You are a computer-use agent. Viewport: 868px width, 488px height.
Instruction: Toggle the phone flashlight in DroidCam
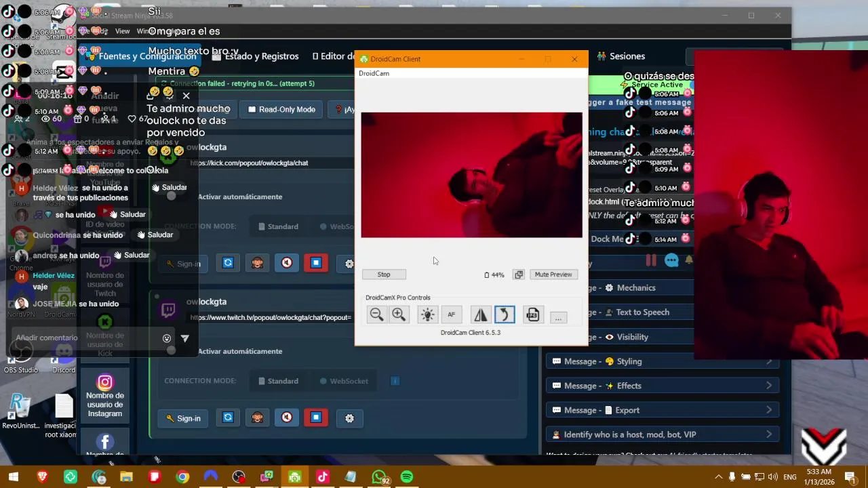[427, 314]
